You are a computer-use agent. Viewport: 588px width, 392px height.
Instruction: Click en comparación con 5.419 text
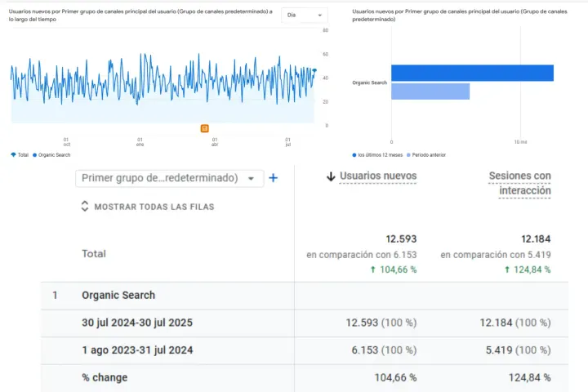496,255
